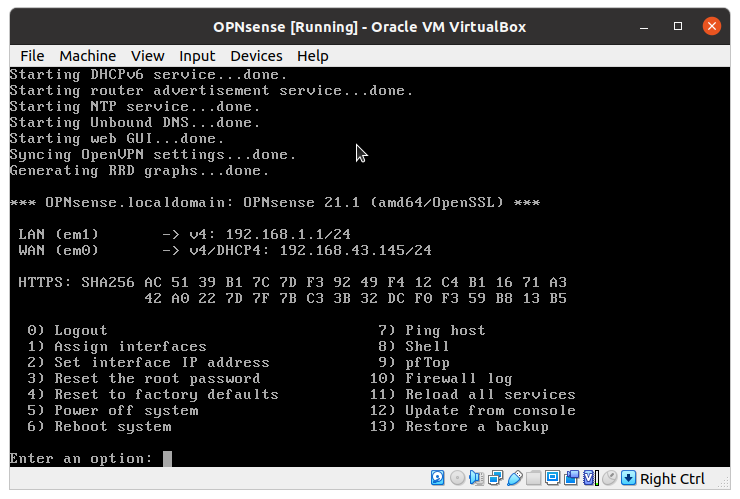Click the mouse integration status icon

[609, 478]
